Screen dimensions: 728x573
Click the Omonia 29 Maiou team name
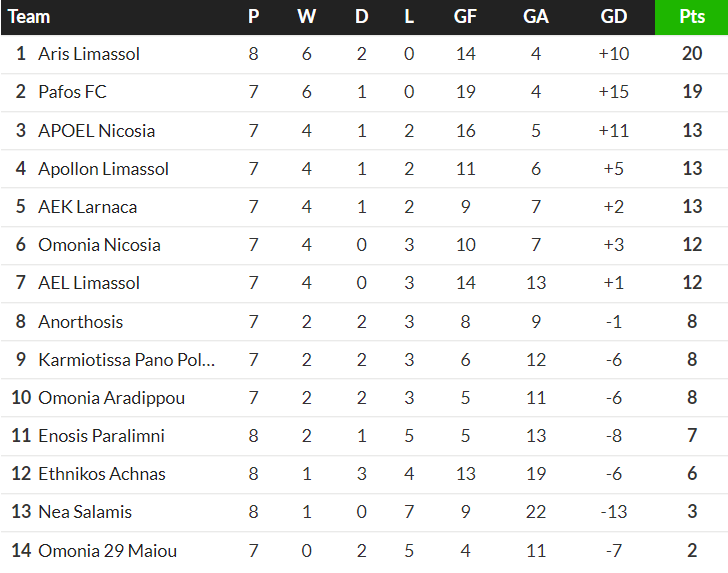pyautogui.click(x=108, y=550)
